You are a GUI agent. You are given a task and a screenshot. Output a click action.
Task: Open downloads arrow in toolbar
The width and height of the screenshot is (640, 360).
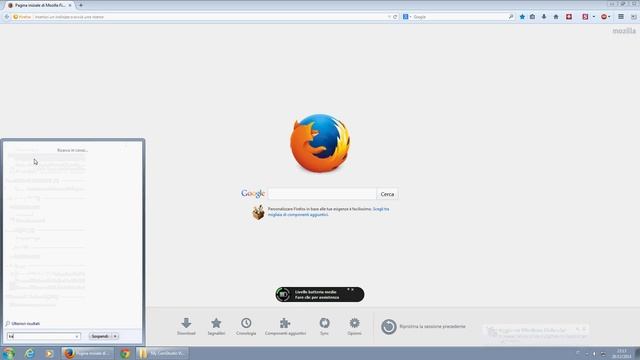544,17
